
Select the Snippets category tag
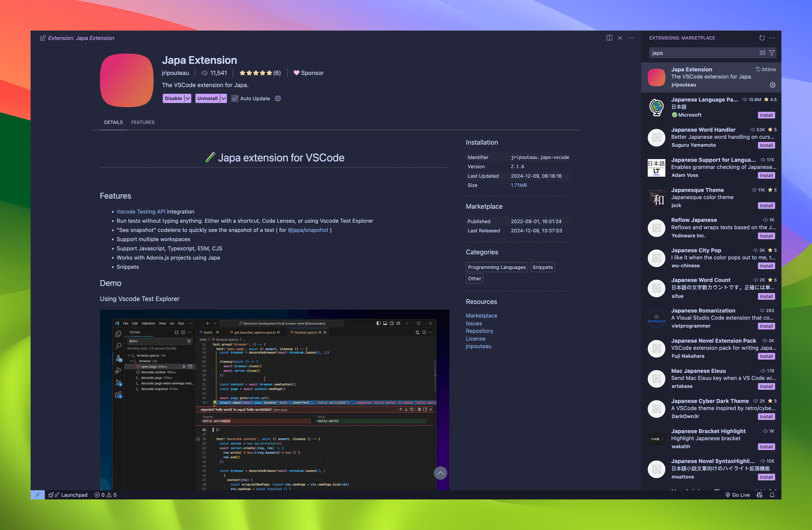(x=542, y=267)
